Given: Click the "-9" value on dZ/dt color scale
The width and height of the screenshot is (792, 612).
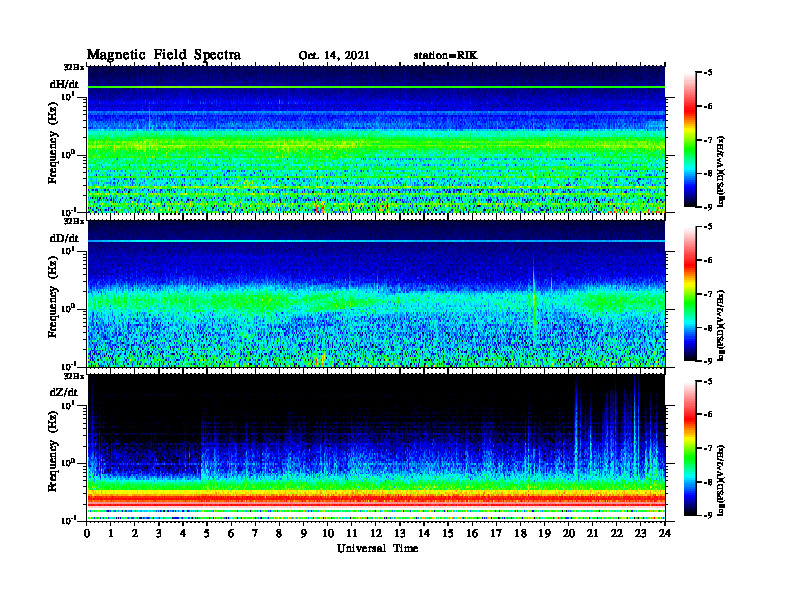Looking at the screenshot, I should coord(708,515).
